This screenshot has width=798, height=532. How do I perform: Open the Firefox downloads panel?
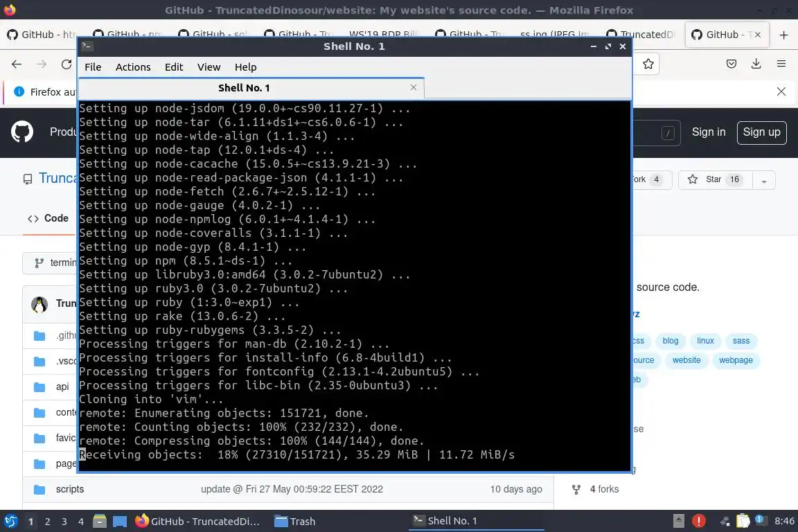coord(756,64)
